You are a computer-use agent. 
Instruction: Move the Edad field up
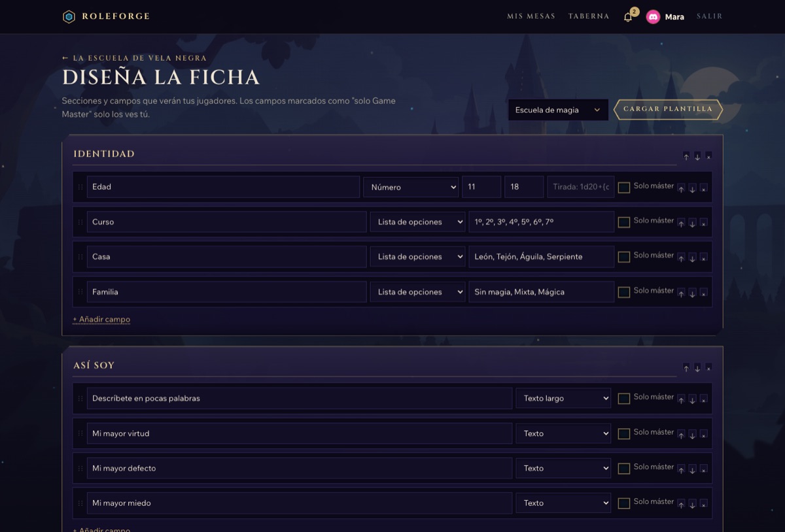click(x=681, y=188)
